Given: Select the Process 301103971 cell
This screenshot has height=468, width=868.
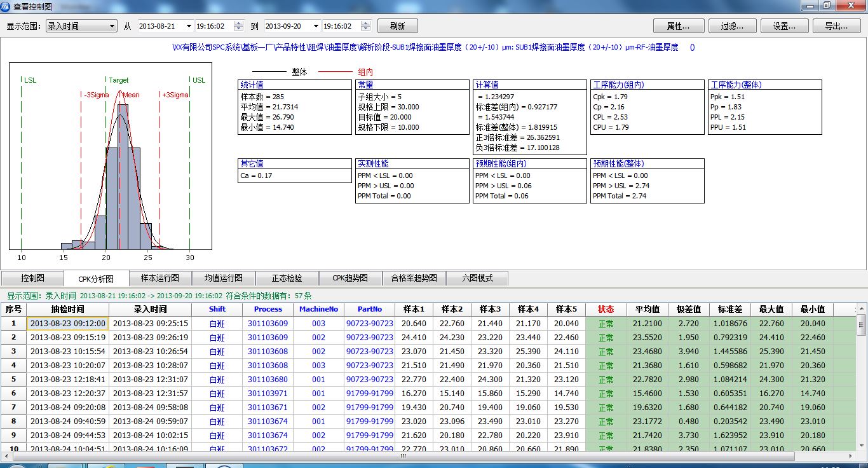Looking at the screenshot, I should 268,394.
